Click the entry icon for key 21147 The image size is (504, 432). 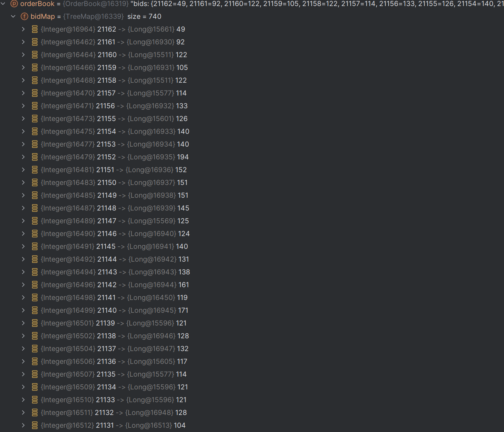[x=35, y=221]
